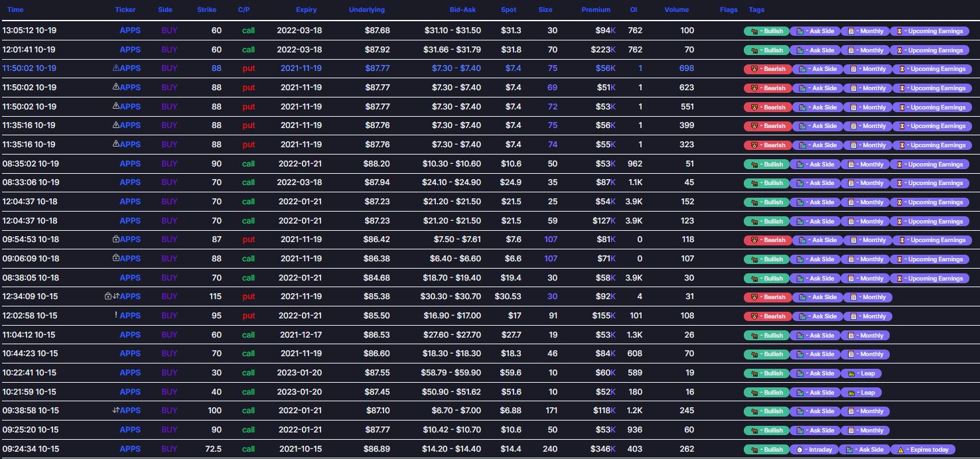Click the warning triangle icon in the 551-volume row
Screen dimensions: 980x459
click(x=116, y=106)
